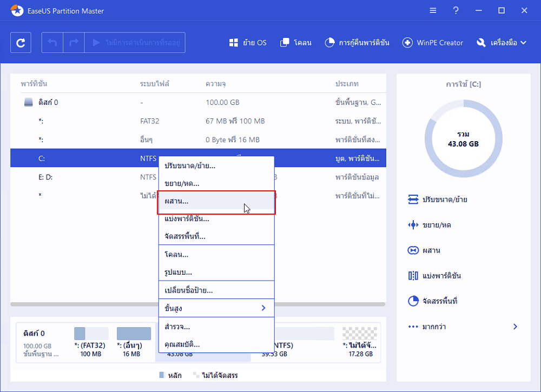Choose ผสาน... merge in context menu
Viewport: 541px width, 392px height.
216,201
